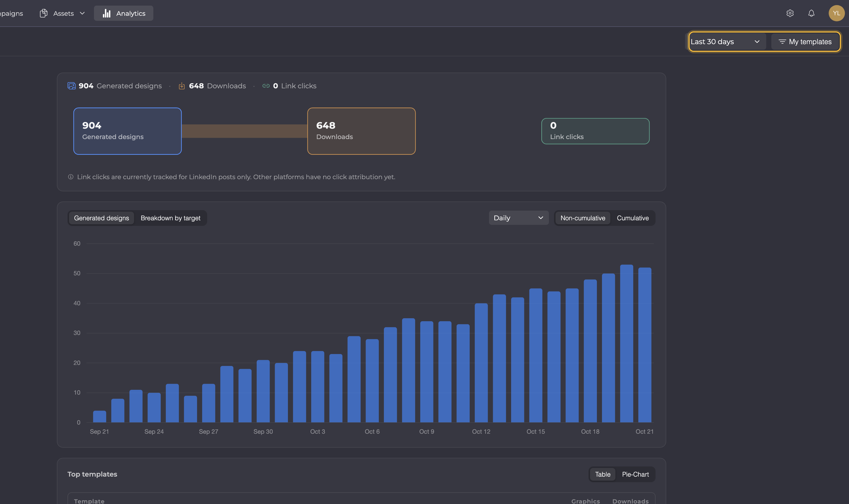Open the settings gear icon
Viewport: 849px width, 504px height.
click(790, 13)
